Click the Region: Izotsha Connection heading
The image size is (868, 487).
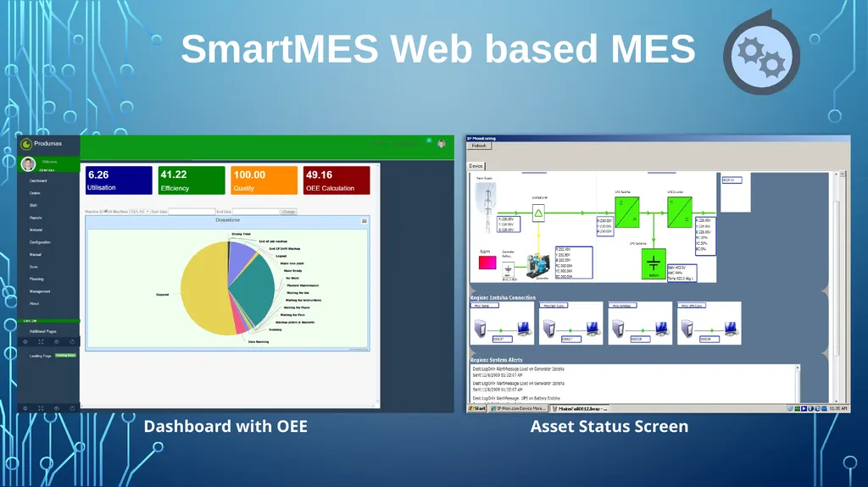pos(503,298)
